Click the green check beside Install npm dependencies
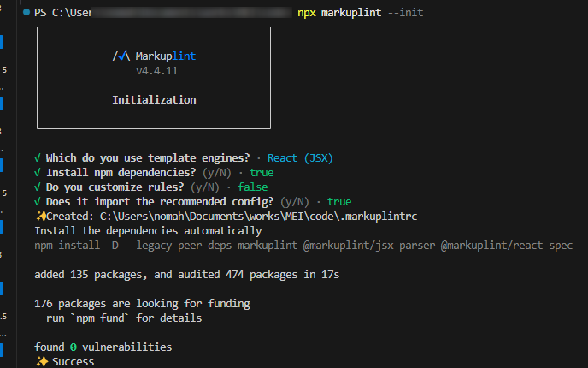This screenshot has width=588, height=368. (x=38, y=173)
